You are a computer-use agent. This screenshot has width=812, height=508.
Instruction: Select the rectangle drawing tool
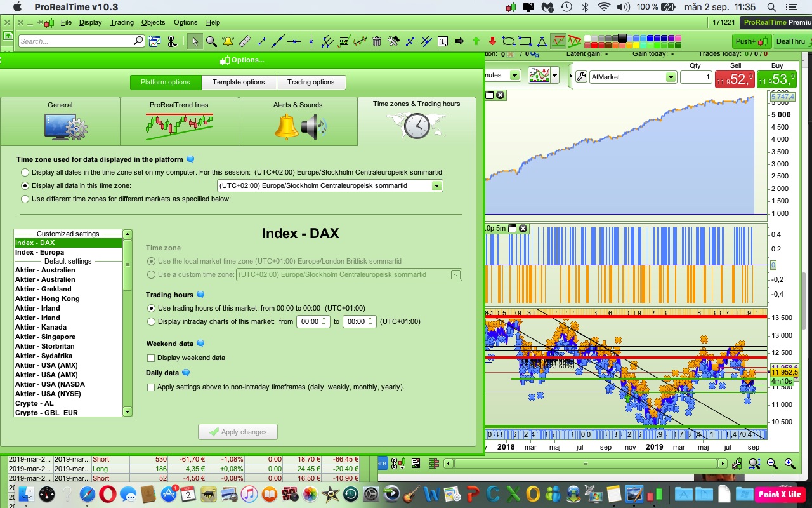tap(525, 41)
